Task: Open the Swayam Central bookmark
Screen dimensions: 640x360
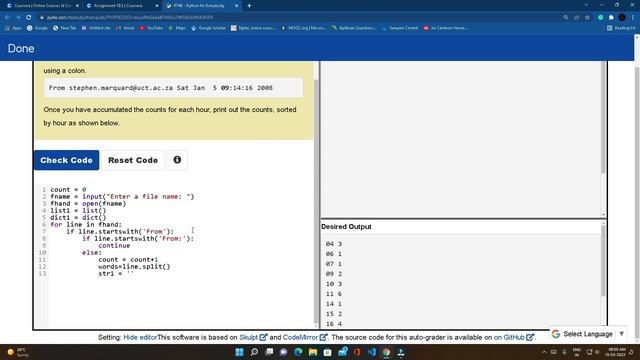Action: tap(400, 28)
